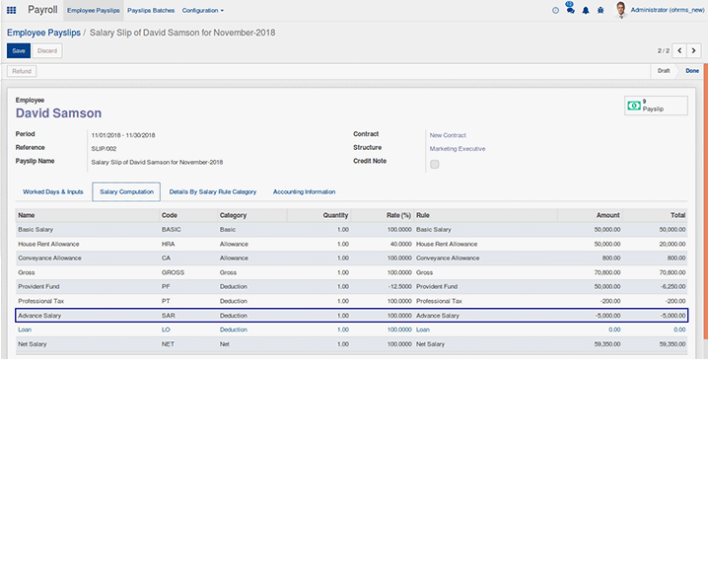Image resolution: width=708 pixels, height=588 pixels.
Task: Open the chat conversations icon
Action: click(570, 10)
